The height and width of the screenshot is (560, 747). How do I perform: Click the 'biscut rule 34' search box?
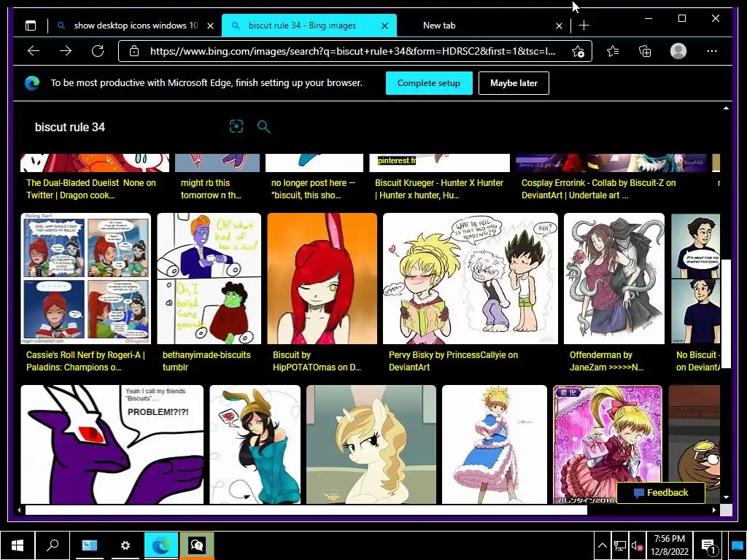coord(128,127)
